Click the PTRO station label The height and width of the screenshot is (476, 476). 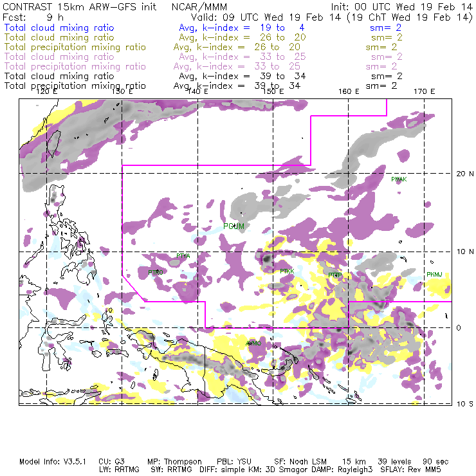click(x=156, y=272)
